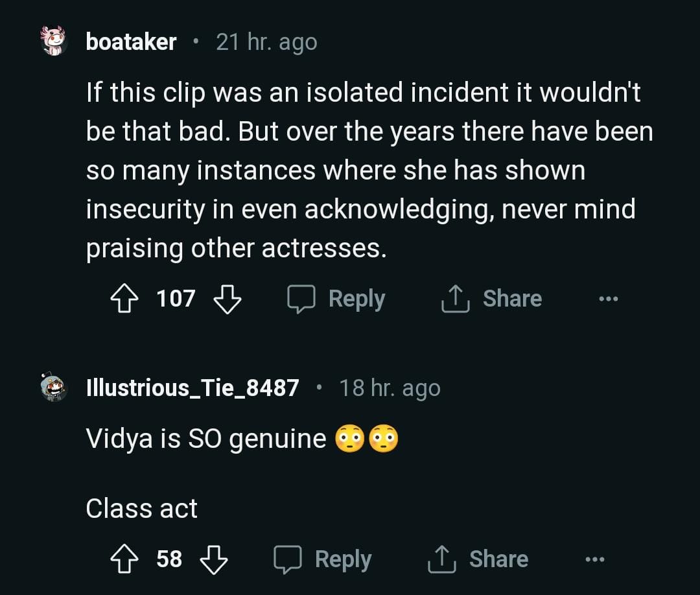Click the '21 hr. ago' timestamp

click(x=266, y=42)
